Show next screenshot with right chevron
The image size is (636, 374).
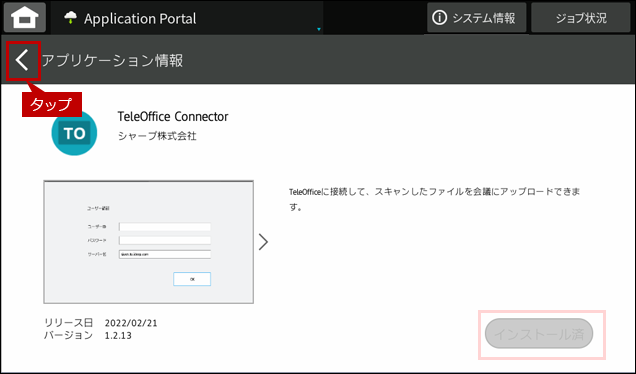pos(264,242)
